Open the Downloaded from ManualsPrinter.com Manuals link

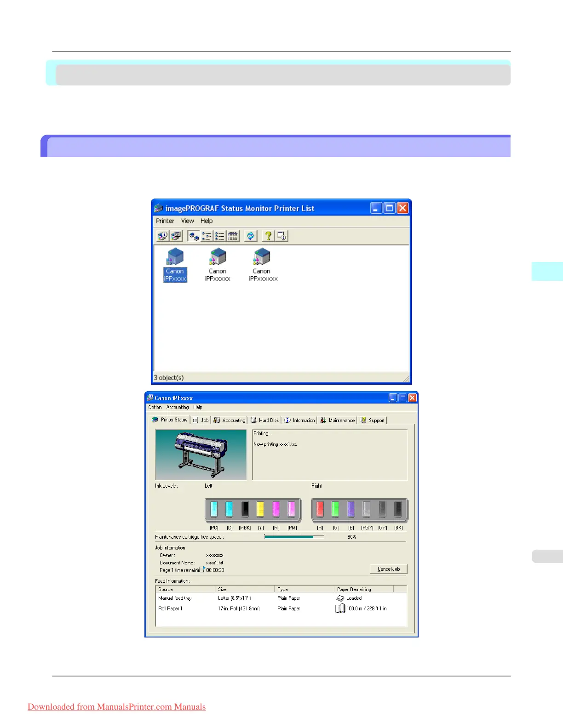click(x=117, y=707)
